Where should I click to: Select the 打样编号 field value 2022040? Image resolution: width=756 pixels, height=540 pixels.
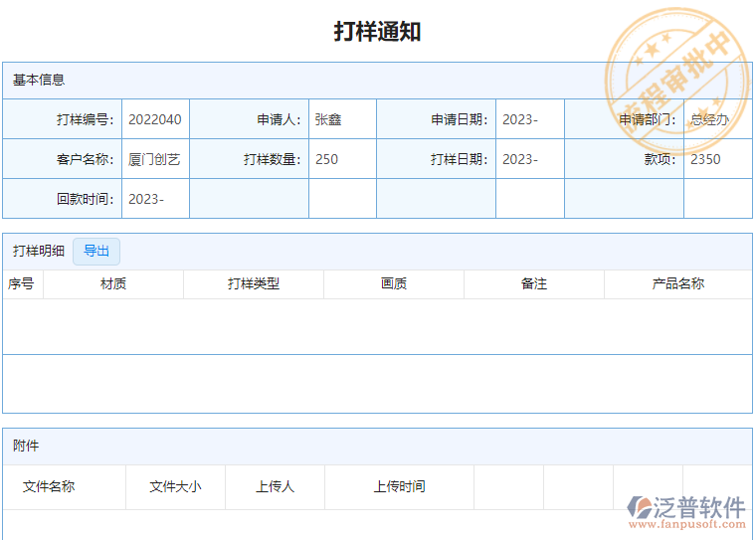tap(155, 119)
